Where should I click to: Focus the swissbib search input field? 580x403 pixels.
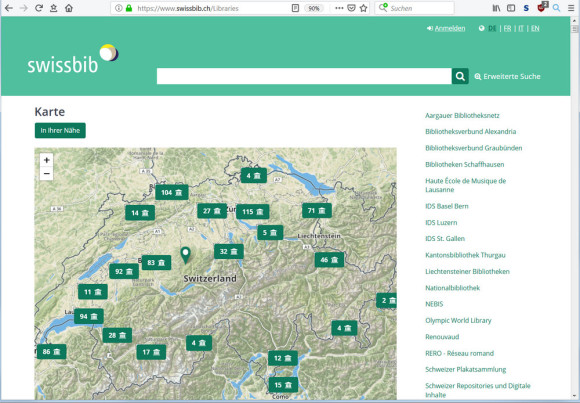pos(304,76)
